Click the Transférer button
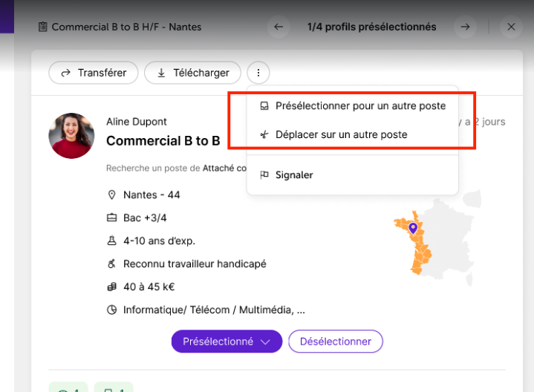Image resolution: width=534 pixels, height=392 pixels. pyautogui.click(x=94, y=73)
